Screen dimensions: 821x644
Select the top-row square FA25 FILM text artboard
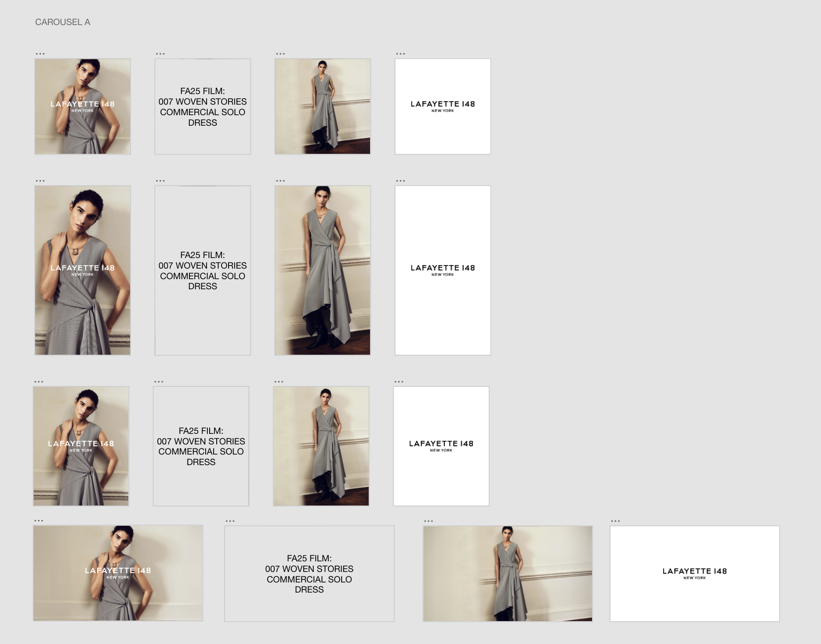coord(203,106)
